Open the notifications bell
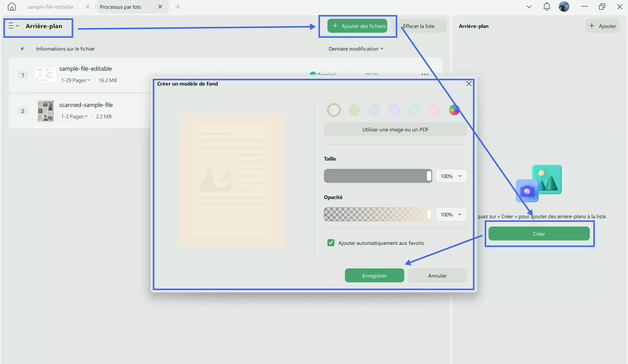The image size is (628, 364). [547, 7]
